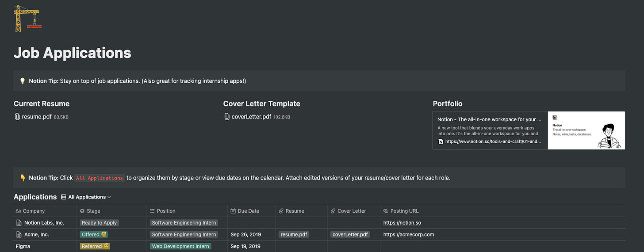The height and width of the screenshot is (252, 644).
Task: Click the table icon beside All Applications
Action: click(x=64, y=197)
